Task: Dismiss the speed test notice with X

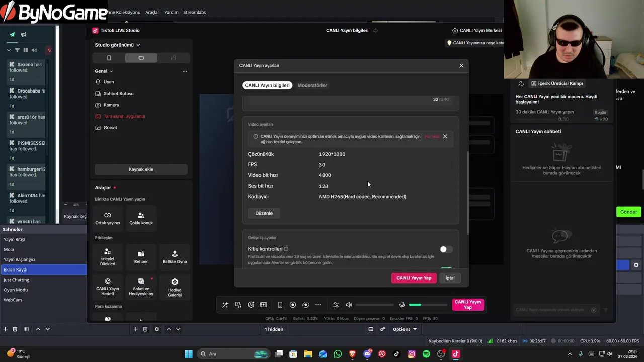Action: coord(445,136)
